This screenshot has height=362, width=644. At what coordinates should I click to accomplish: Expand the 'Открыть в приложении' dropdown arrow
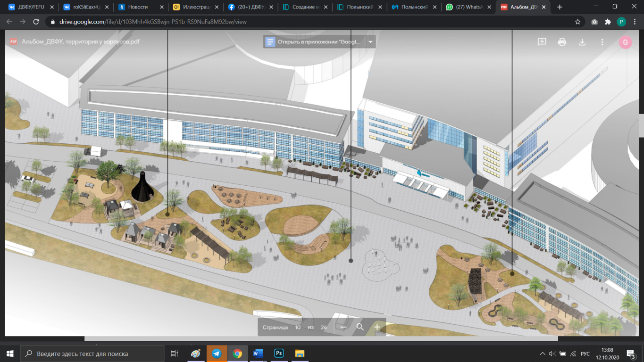(x=370, y=42)
